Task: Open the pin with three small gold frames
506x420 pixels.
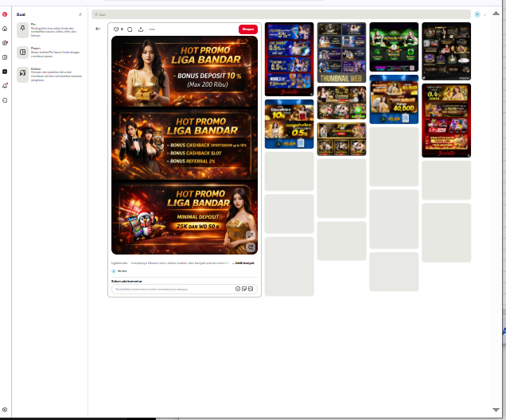Action: (341, 139)
